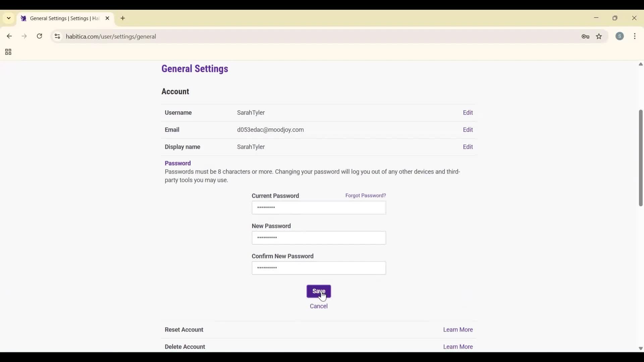Image resolution: width=644 pixels, height=362 pixels.
Task: Open the password manager key icon
Action: click(x=585, y=37)
